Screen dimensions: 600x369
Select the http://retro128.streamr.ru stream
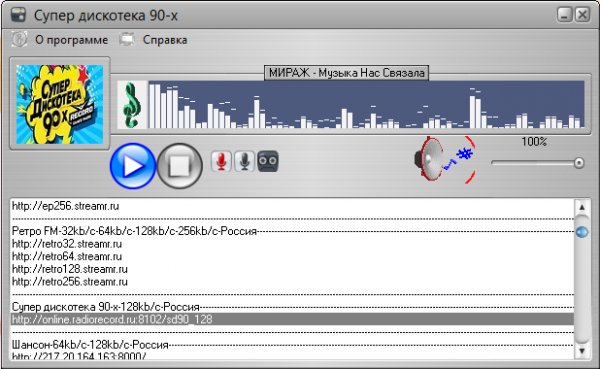pos(292,269)
